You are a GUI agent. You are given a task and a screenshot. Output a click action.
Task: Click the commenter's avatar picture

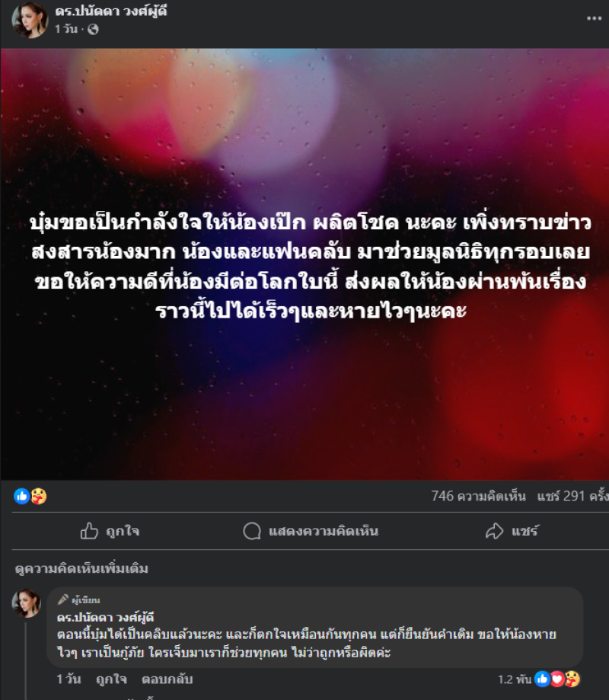[27, 603]
